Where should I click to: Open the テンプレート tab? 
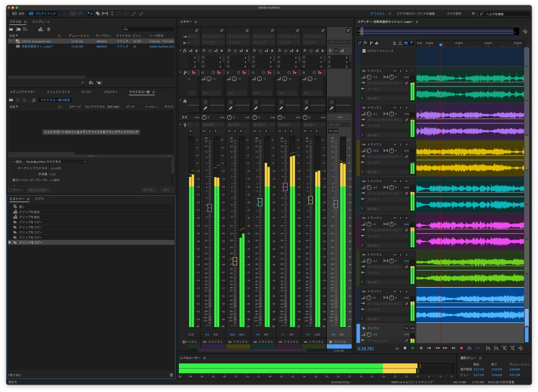pos(41,22)
